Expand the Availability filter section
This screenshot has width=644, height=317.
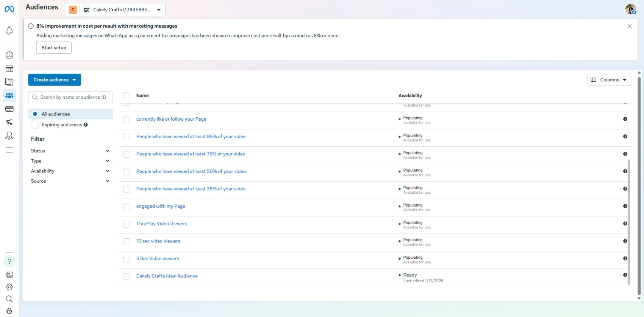tap(70, 171)
